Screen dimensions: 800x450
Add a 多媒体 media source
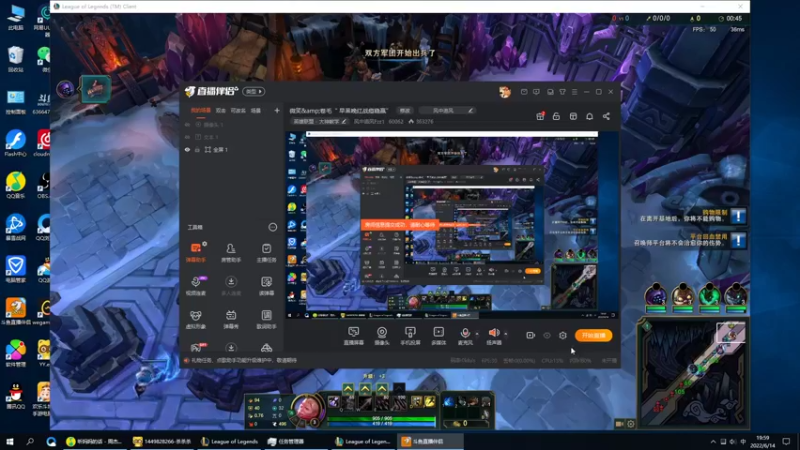(x=438, y=336)
